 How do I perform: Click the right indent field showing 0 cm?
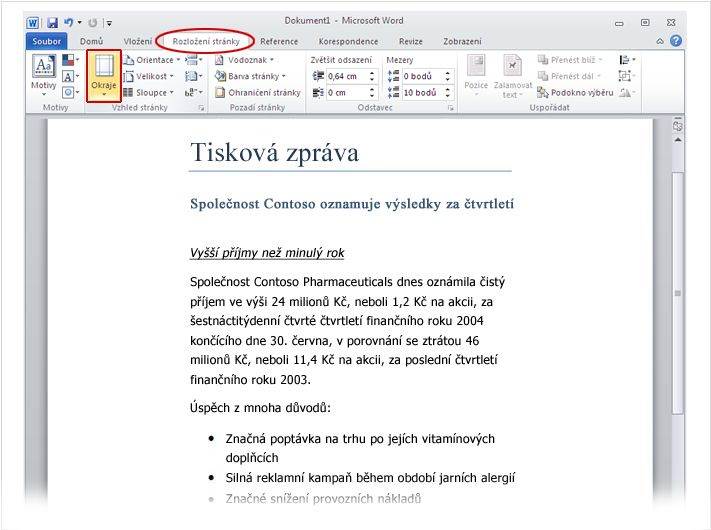(346, 92)
